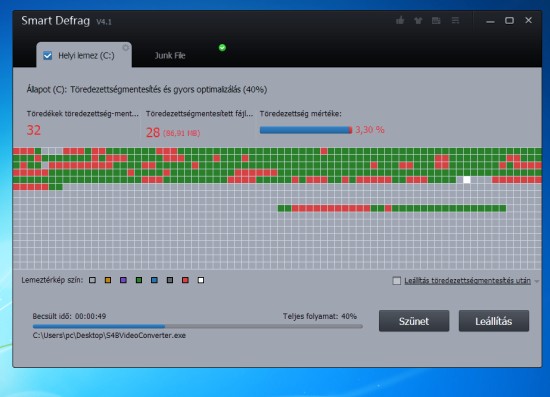Select the blue disk map color

(154, 280)
